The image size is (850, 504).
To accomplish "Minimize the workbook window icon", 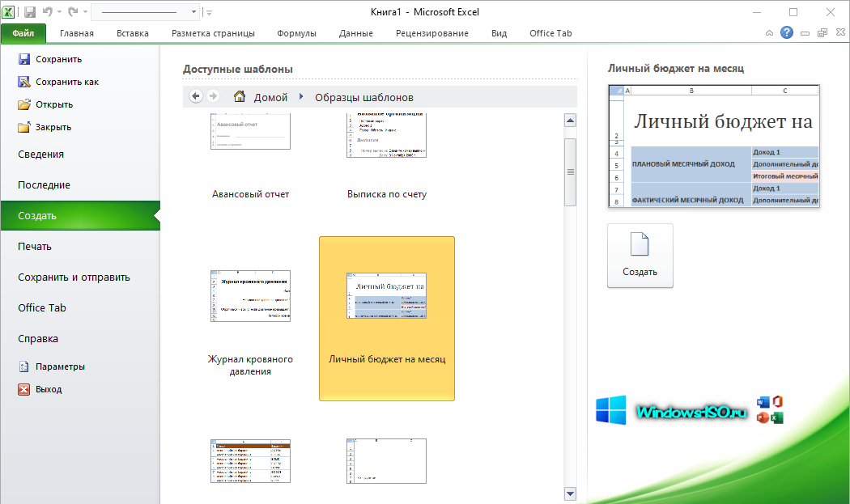I will click(x=805, y=33).
